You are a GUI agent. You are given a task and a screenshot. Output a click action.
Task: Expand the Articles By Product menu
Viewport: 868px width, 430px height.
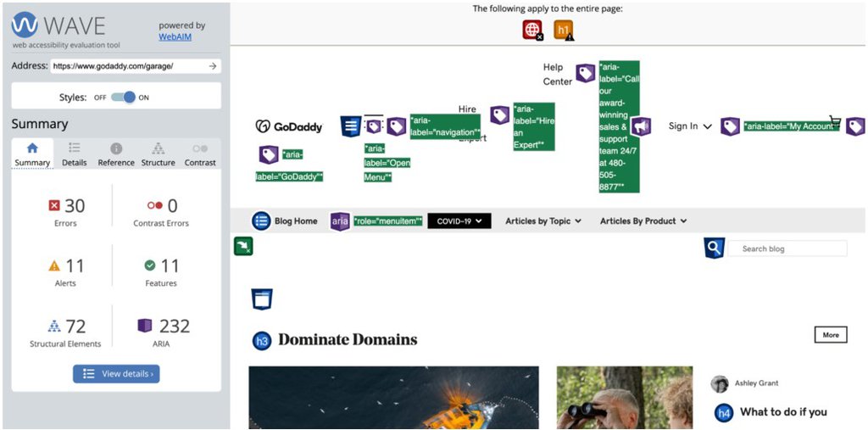(643, 221)
